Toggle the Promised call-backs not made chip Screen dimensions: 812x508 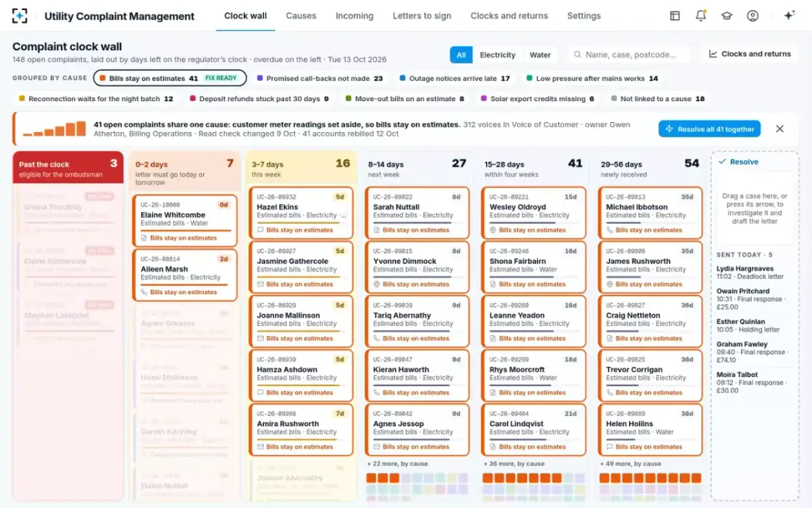pos(320,79)
